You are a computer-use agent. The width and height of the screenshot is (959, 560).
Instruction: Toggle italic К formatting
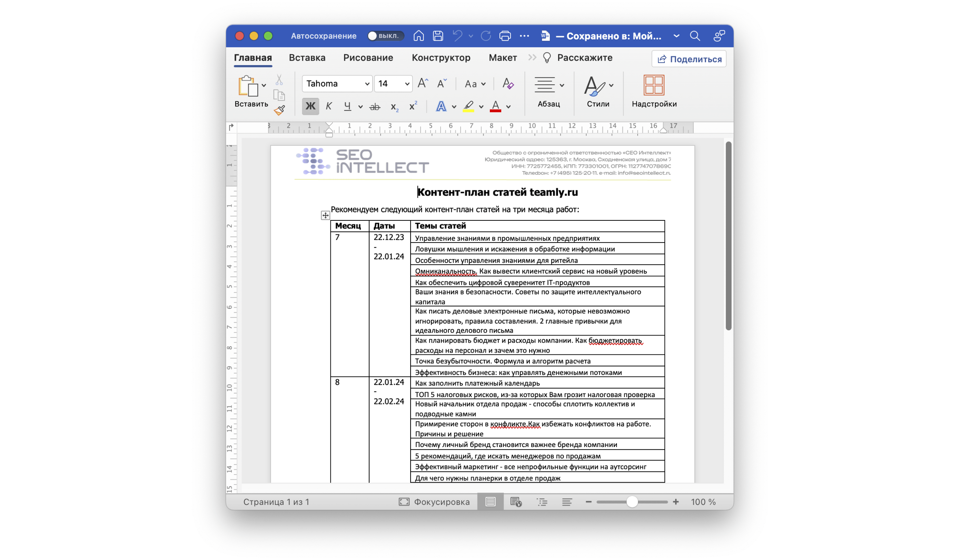pos(329,106)
